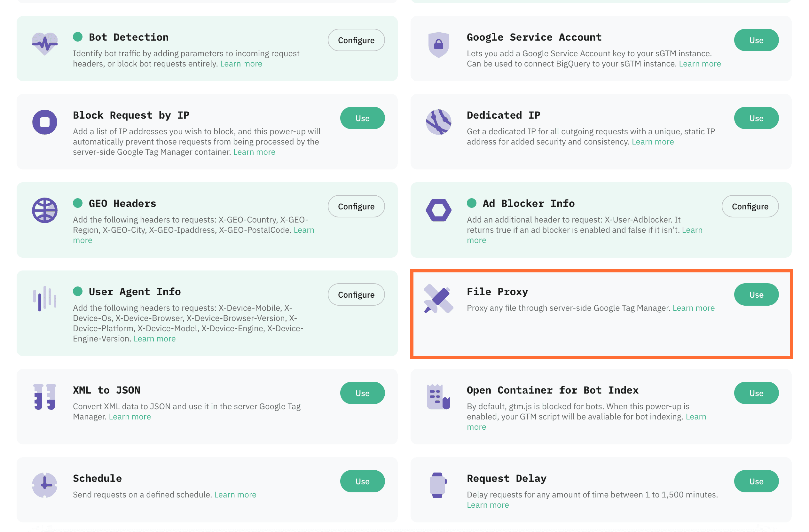The width and height of the screenshot is (809, 532).
Task: Follow Learn more link in Request Delay
Action: pos(488,505)
